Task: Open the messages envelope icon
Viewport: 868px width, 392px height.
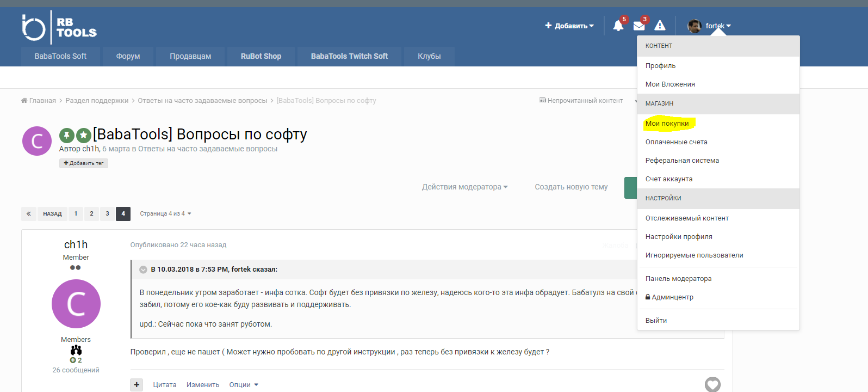Action: (x=639, y=26)
